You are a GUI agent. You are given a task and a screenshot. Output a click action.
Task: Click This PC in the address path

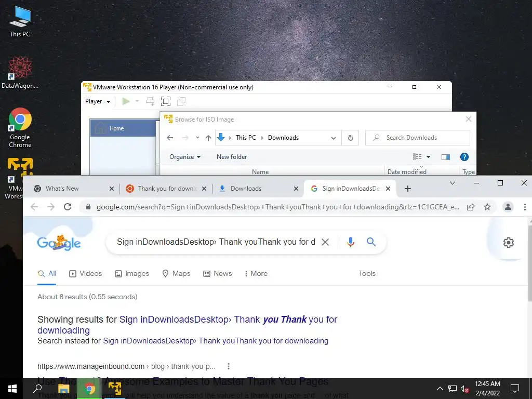point(246,138)
